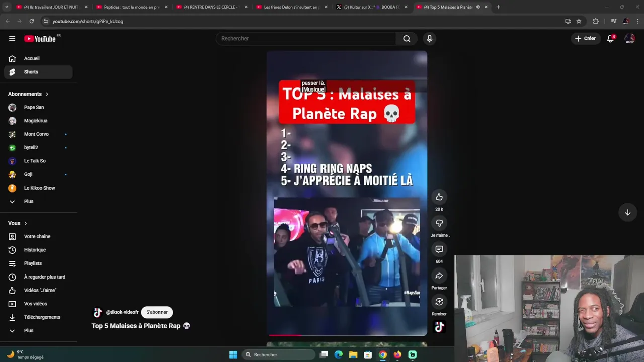
Task: Launch Microsoft Edge from taskbar
Action: [339, 355]
